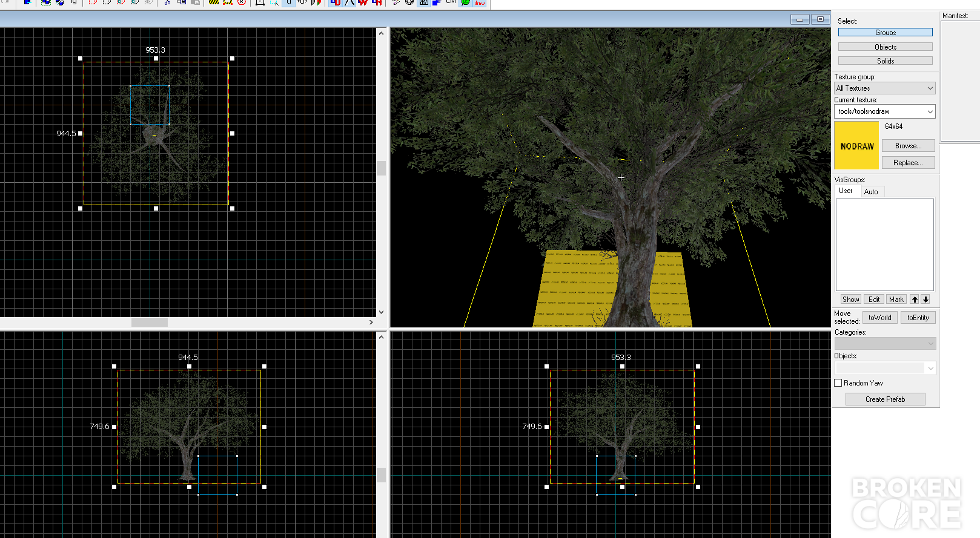Screen dimensions: 980x538
Task: Click the scissors Cut icon in toolbar
Action: coord(167,2)
